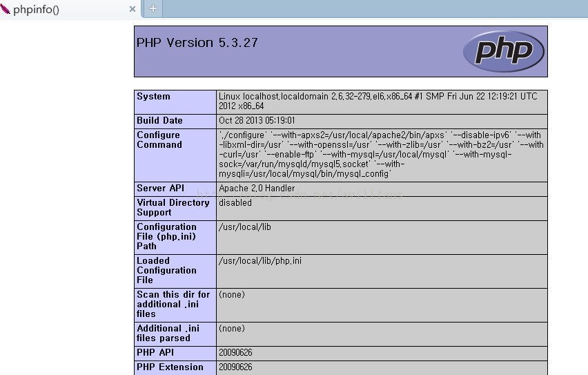Select the Apache 2.0 Handler value
588x375 pixels.
257,188
